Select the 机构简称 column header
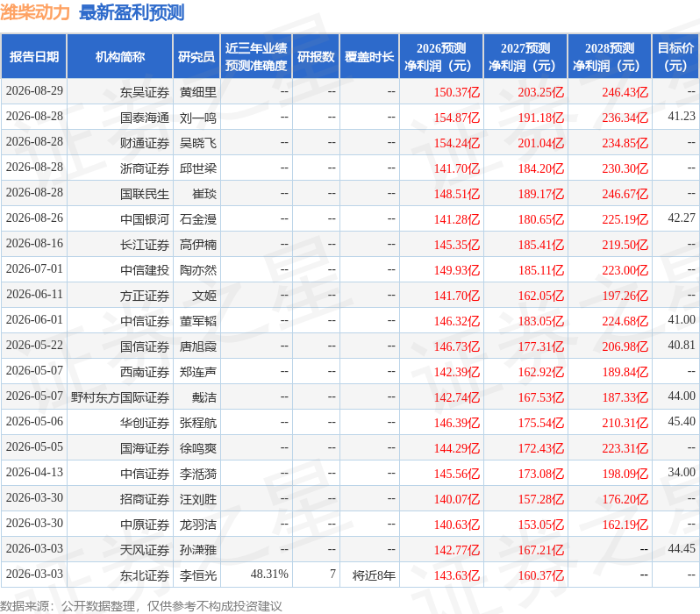This screenshot has height=614, width=700. [119, 57]
